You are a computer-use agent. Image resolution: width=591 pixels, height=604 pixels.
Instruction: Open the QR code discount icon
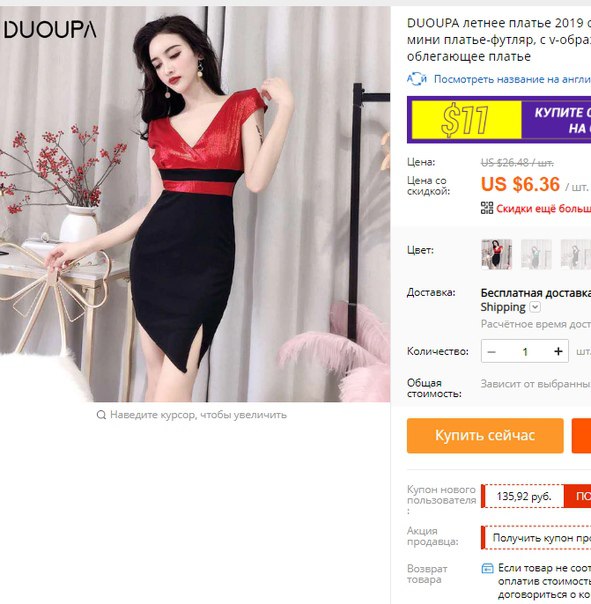click(487, 208)
